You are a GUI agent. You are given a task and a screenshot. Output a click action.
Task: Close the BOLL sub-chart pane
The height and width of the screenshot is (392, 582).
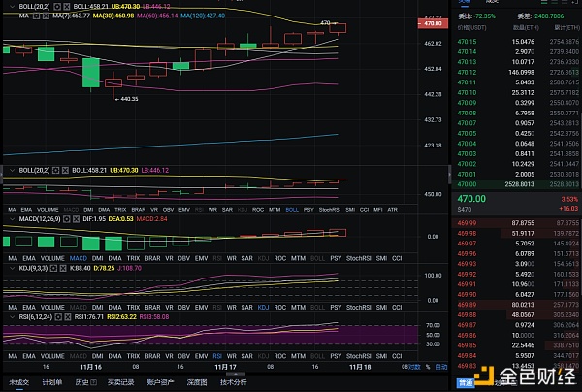65,170
